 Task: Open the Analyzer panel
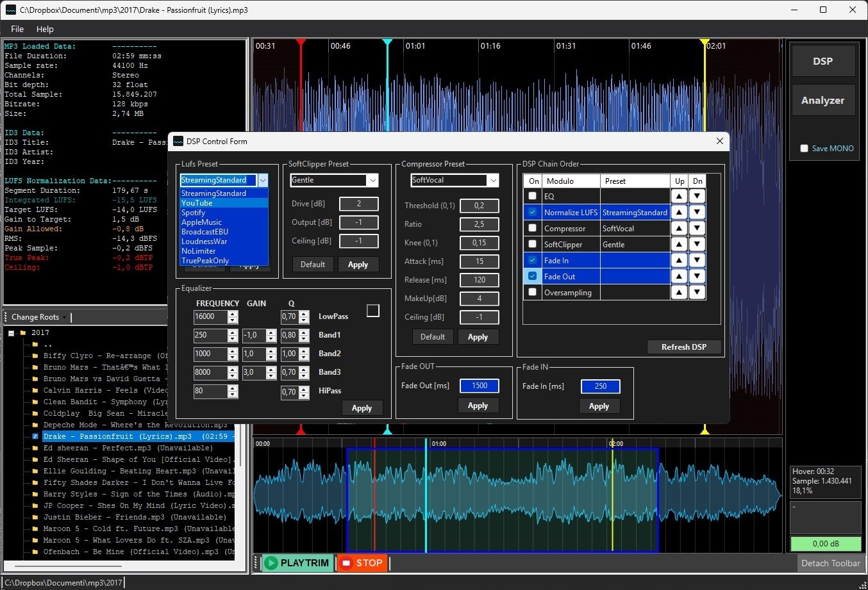point(823,100)
